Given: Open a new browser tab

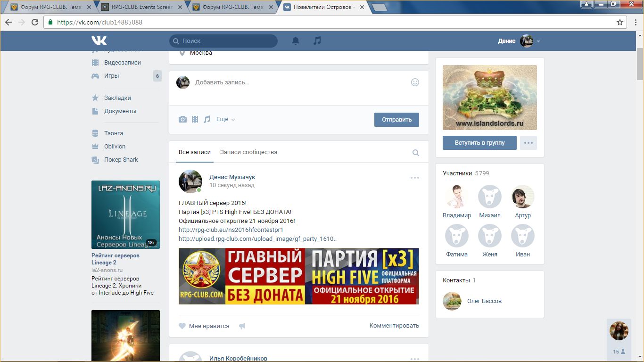Looking at the screenshot, I should tap(379, 7).
